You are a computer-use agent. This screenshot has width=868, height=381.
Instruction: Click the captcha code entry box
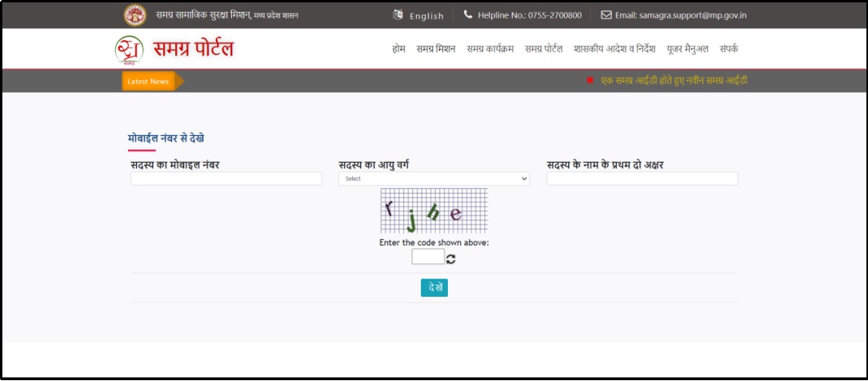coord(428,257)
